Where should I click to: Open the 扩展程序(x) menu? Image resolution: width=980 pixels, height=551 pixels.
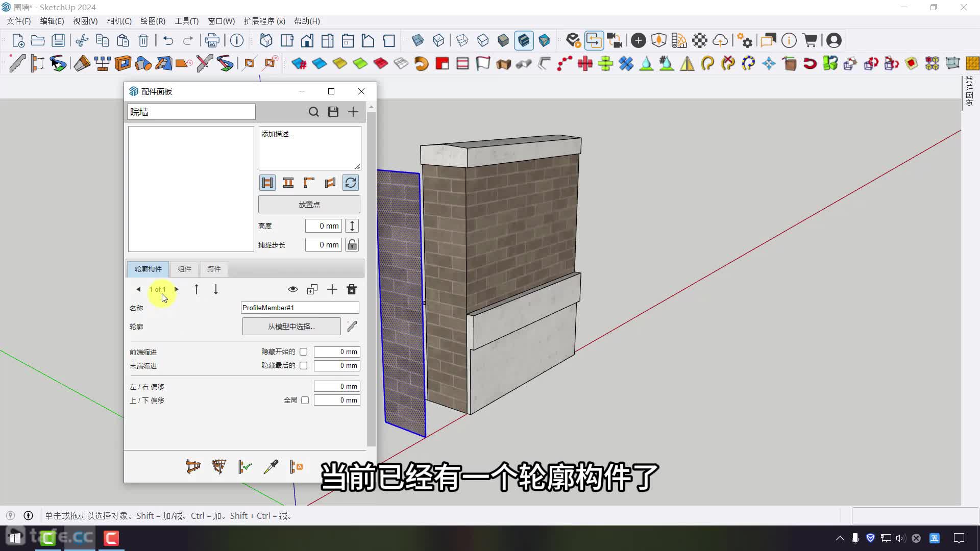point(264,21)
